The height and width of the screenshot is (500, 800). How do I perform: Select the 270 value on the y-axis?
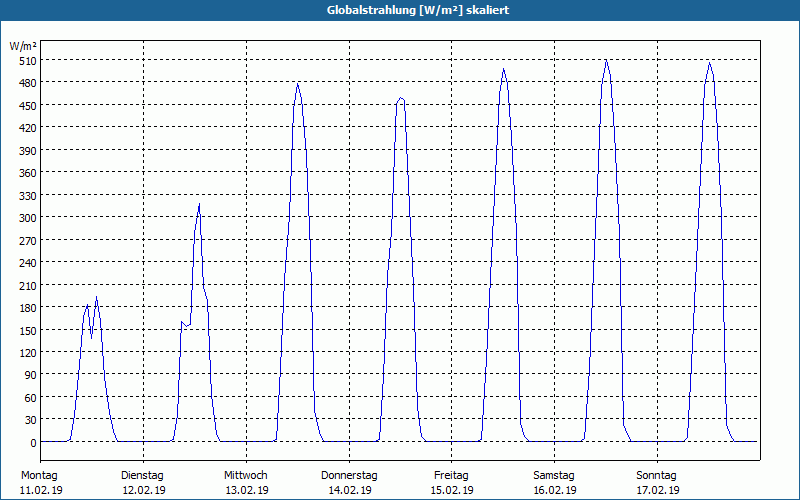[x=27, y=240]
